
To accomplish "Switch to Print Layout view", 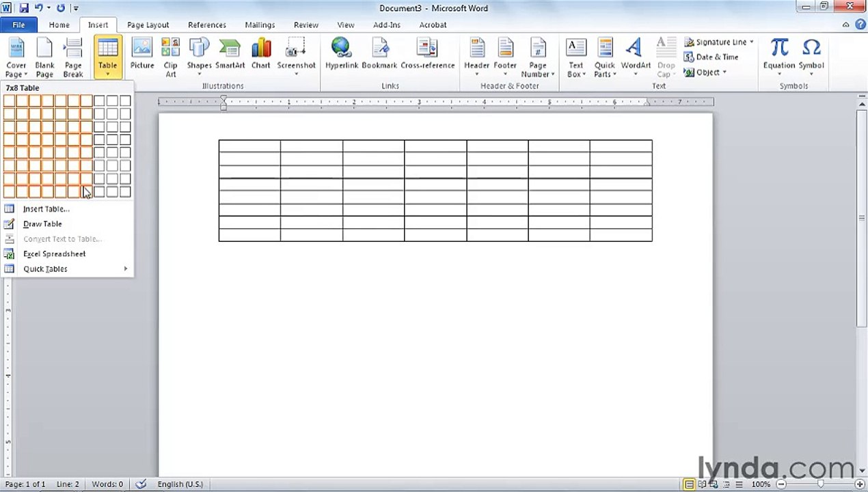I will [690, 484].
